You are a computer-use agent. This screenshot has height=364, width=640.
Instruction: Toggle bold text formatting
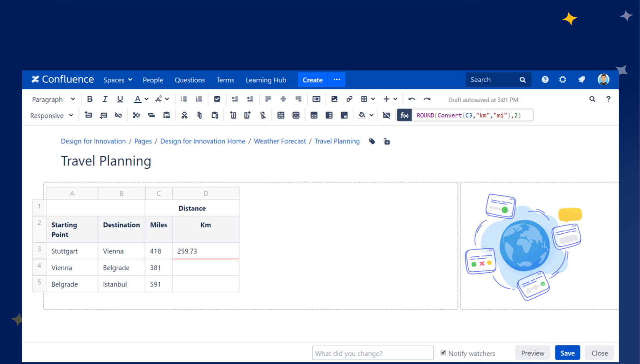90,99
